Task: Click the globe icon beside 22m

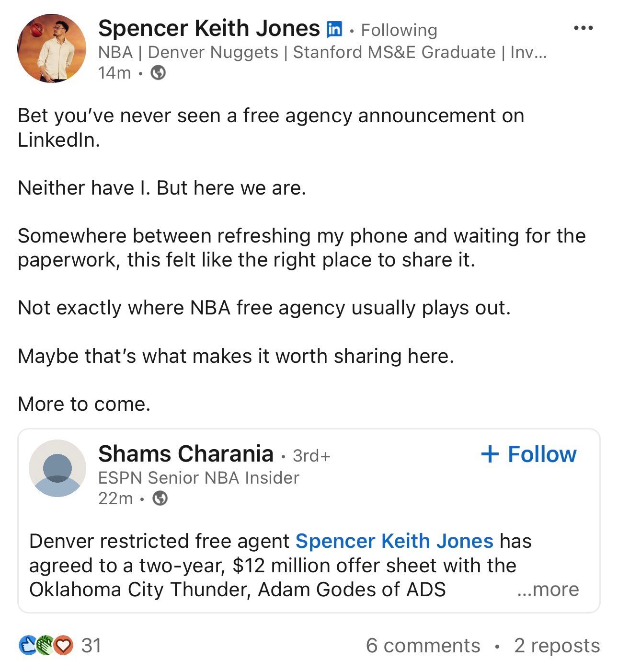Action: (160, 498)
